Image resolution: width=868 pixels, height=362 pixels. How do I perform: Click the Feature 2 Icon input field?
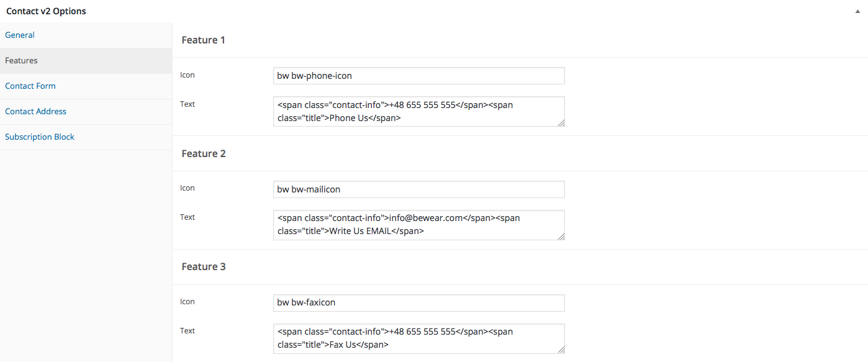419,189
